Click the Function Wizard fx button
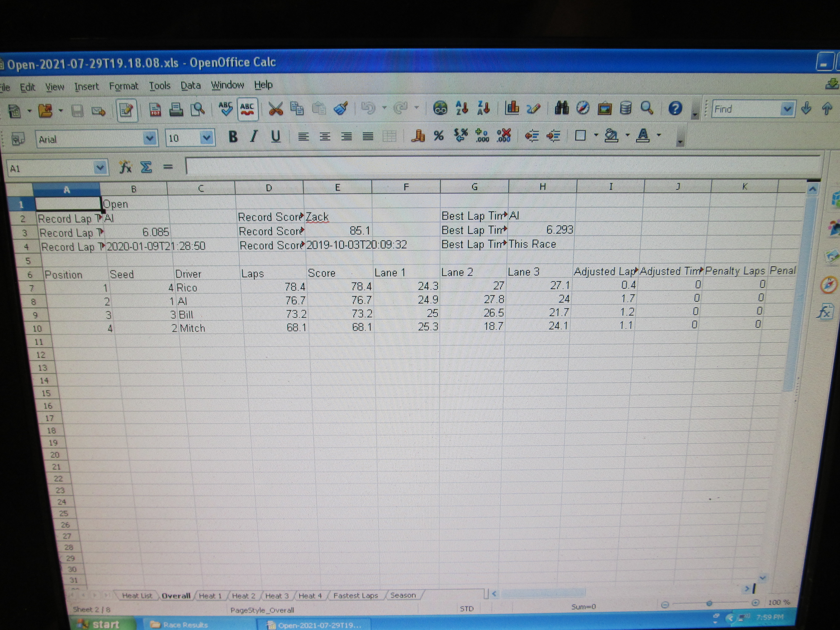 click(x=125, y=167)
